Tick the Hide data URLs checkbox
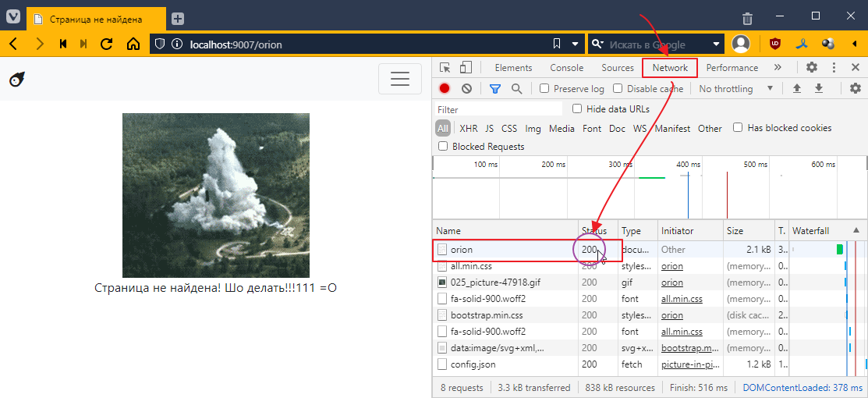Screen dimensions: 868x398 pos(577,109)
